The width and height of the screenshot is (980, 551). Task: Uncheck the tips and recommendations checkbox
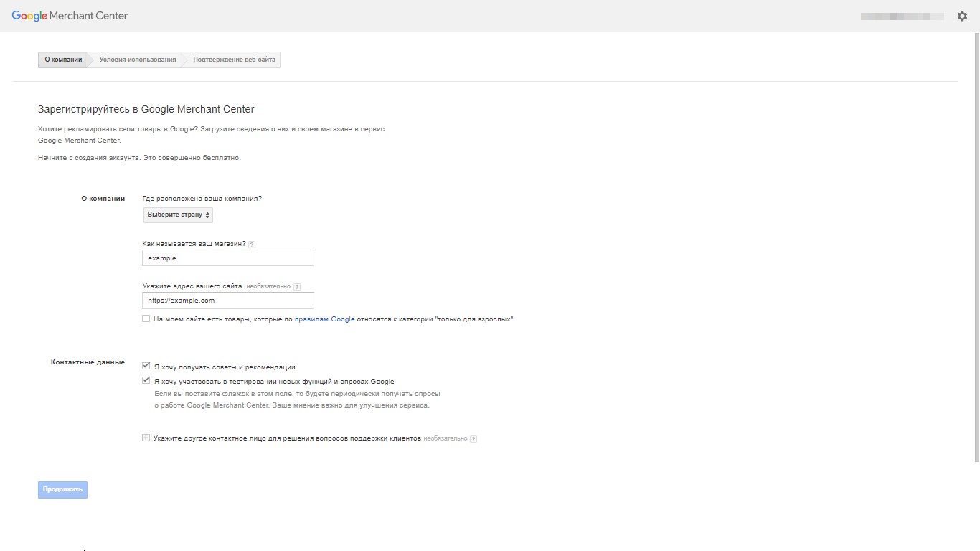146,366
